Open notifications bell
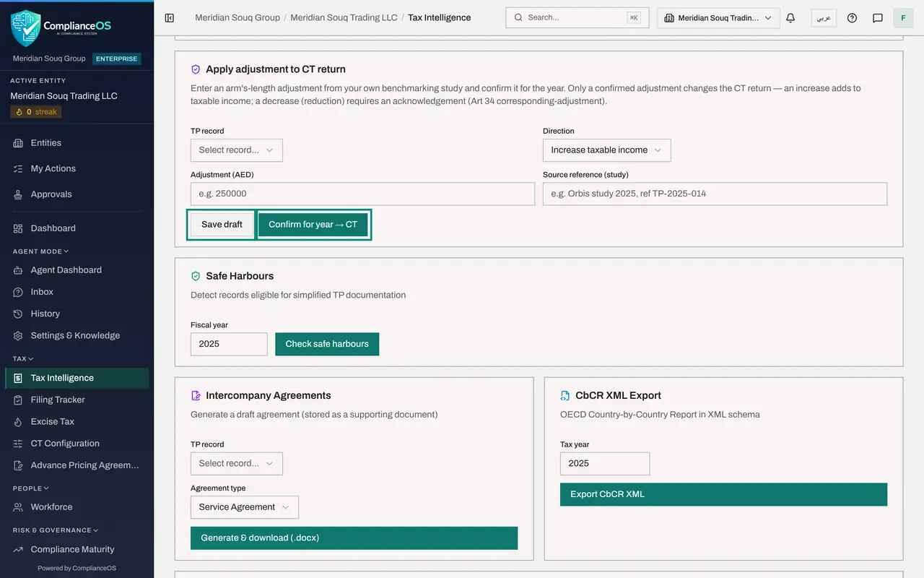Viewport: 924px width, 578px height. click(x=790, y=18)
